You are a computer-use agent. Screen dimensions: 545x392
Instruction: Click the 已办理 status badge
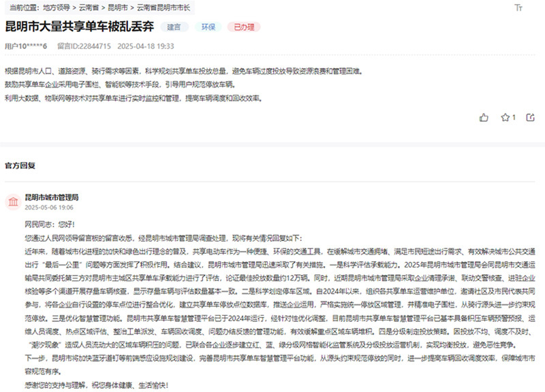pos(243,27)
